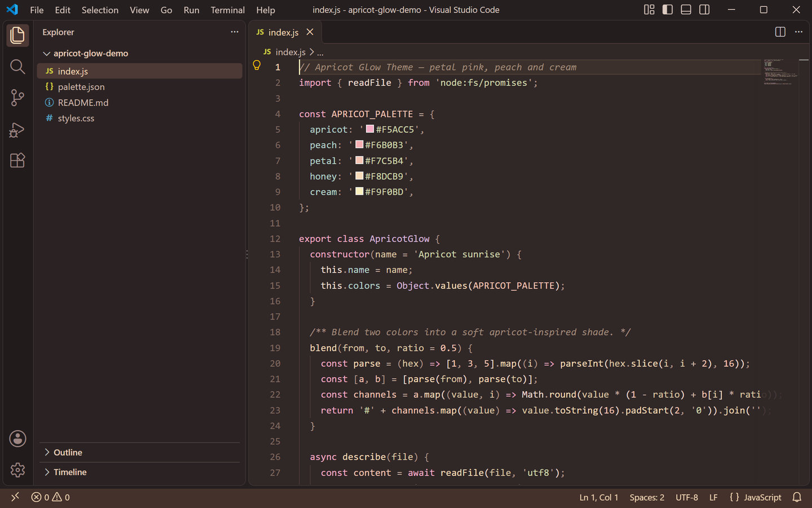
Task: Toggle the bottom Panel
Action: (x=686, y=10)
